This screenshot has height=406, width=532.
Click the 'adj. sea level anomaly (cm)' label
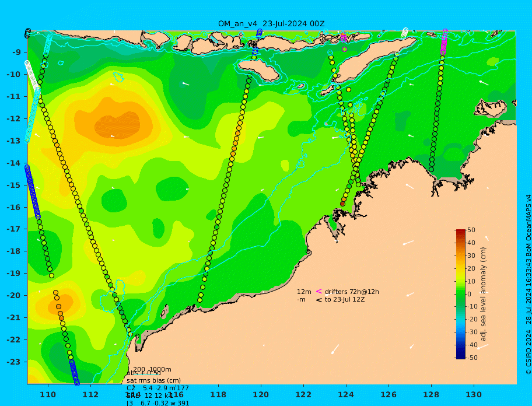[483, 294]
